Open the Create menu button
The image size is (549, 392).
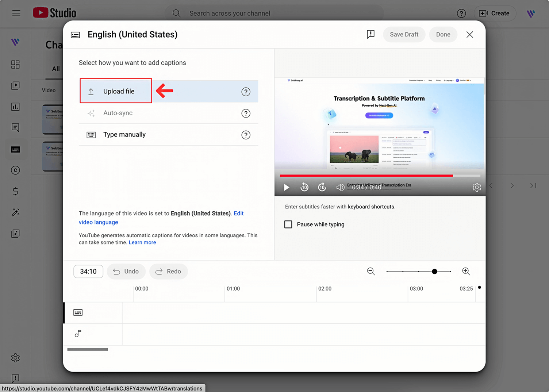pyautogui.click(x=495, y=13)
